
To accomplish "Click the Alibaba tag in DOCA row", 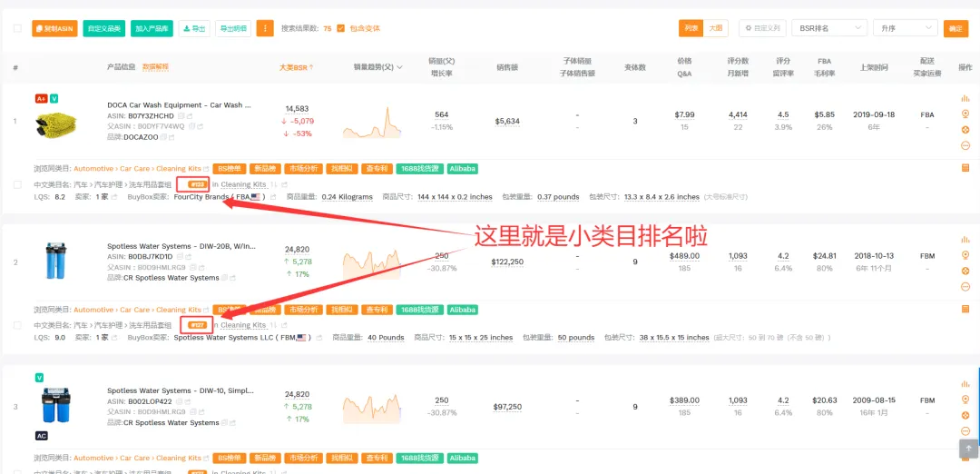I will point(463,169).
